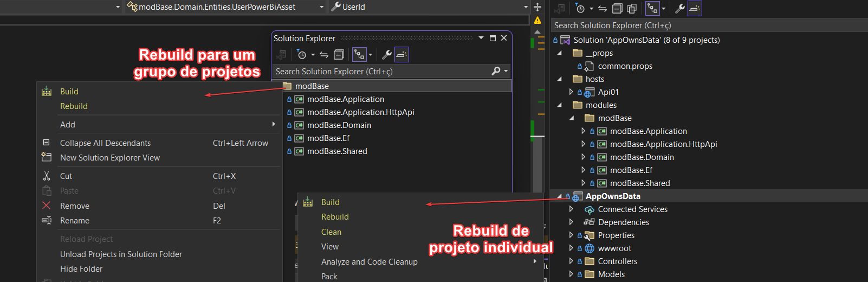Choose Hide Folder menu entry
Image resolution: width=868 pixels, height=282 pixels.
81,269
